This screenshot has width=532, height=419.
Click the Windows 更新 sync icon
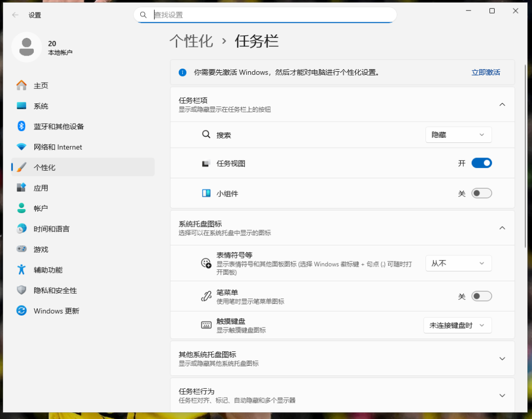[x=21, y=310]
